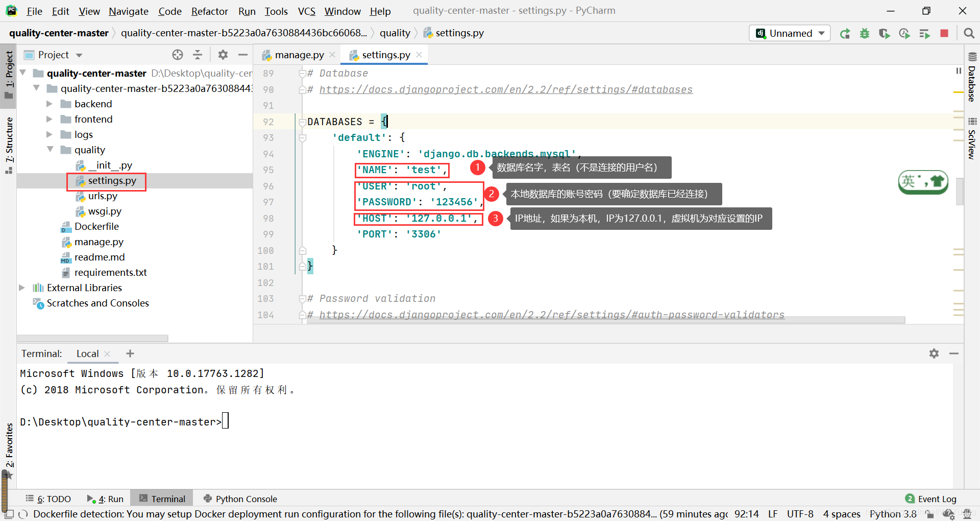Viewport: 980px width, 521px height.
Task: Hide the Terminal panel with the minus icon
Action: click(x=954, y=353)
